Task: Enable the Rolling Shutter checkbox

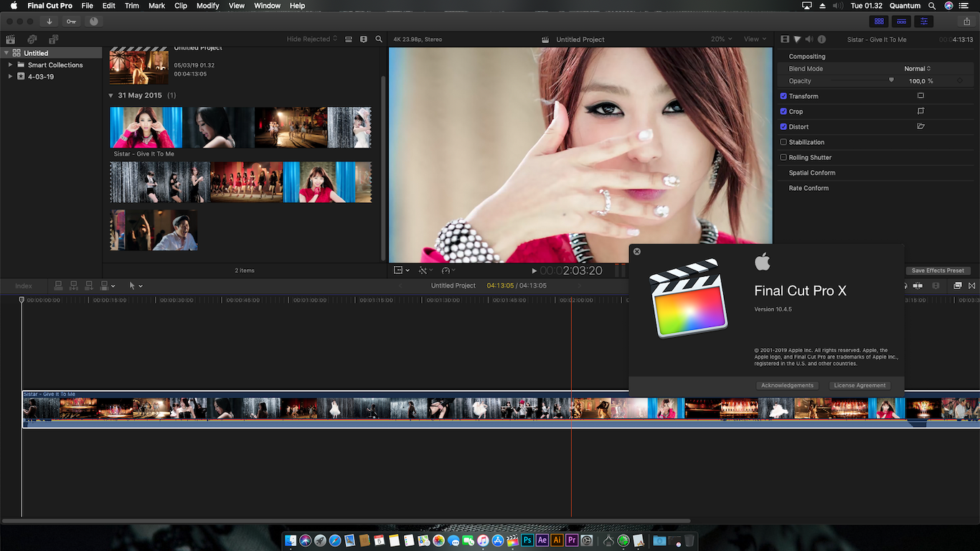Action: point(783,157)
